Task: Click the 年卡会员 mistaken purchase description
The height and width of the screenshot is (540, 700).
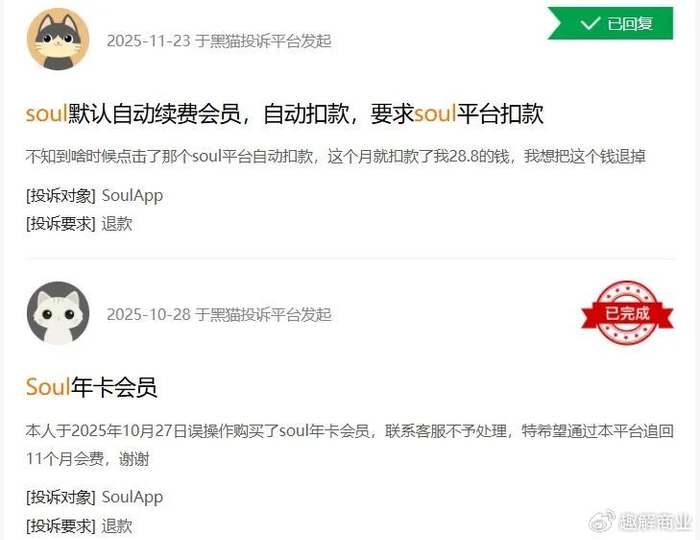Action: [350, 445]
